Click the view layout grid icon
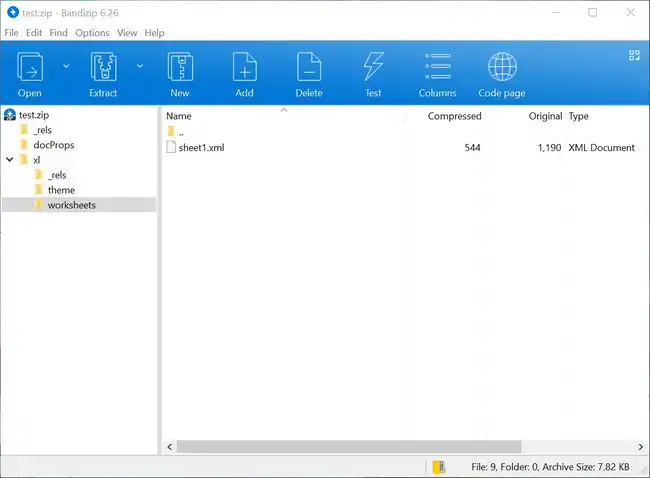Screen dimensions: 650x478 click(x=634, y=55)
